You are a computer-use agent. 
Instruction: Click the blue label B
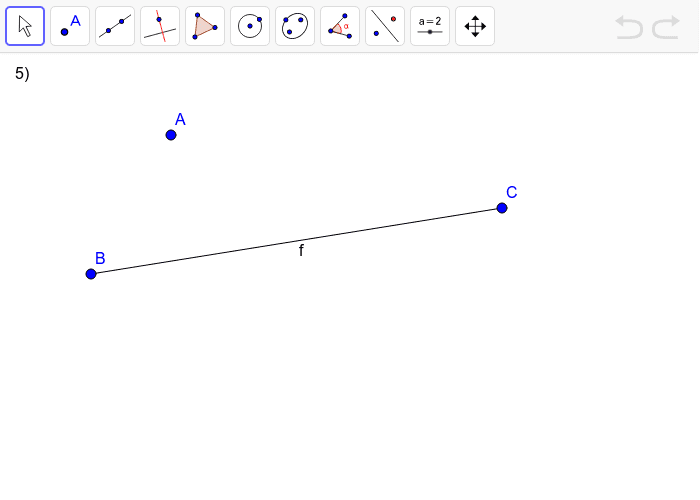pos(100,258)
